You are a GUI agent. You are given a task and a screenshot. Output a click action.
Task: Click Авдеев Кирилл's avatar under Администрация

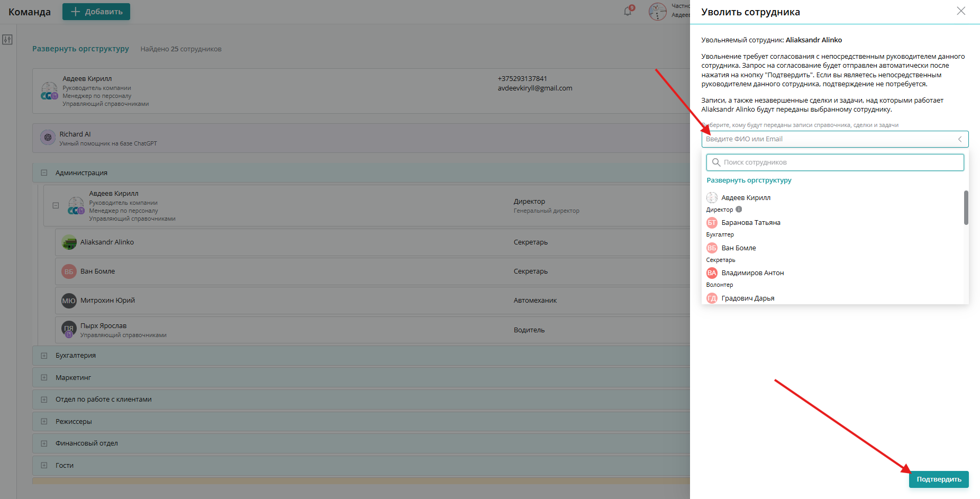coord(76,205)
